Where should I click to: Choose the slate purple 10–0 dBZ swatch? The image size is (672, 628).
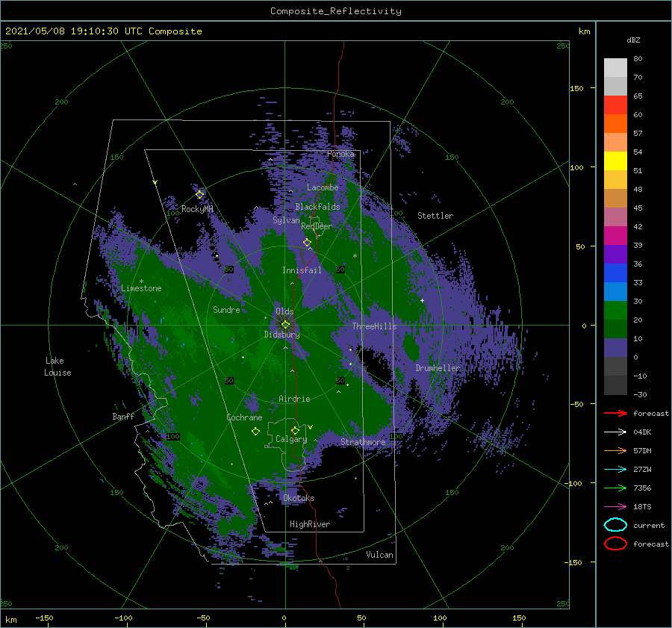tap(615, 348)
